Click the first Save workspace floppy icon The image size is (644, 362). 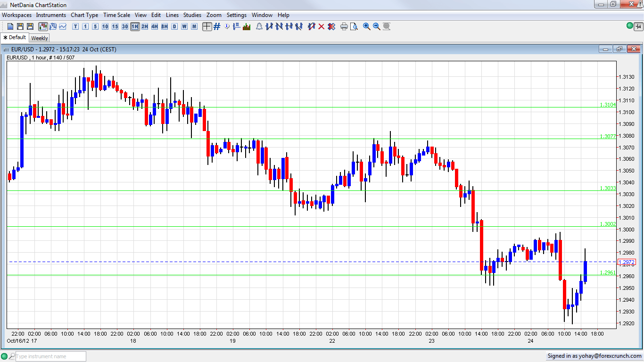click(20, 26)
